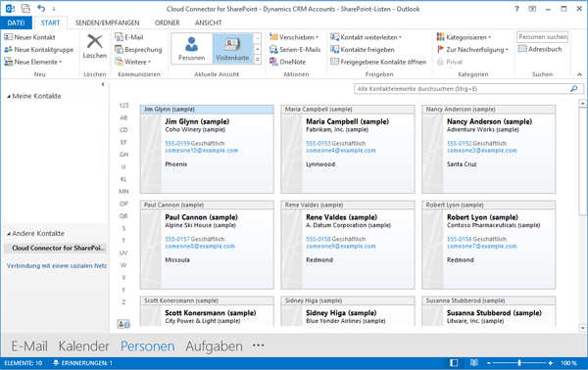
Task: Click in the Personen suchen field
Action: click(x=542, y=36)
